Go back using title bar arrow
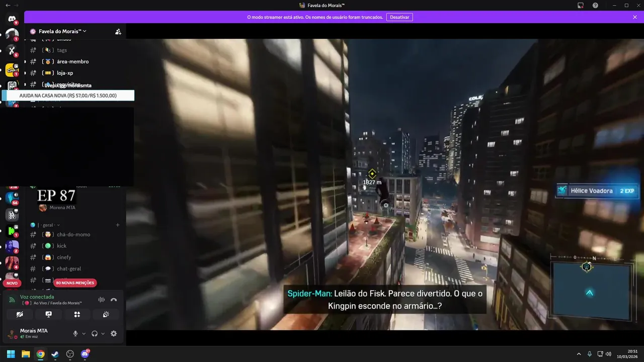The height and width of the screenshot is (362, 644). [8, 5]
